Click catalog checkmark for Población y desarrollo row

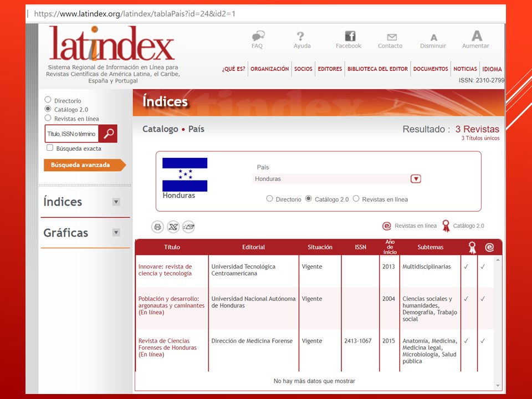click(466, 299)
